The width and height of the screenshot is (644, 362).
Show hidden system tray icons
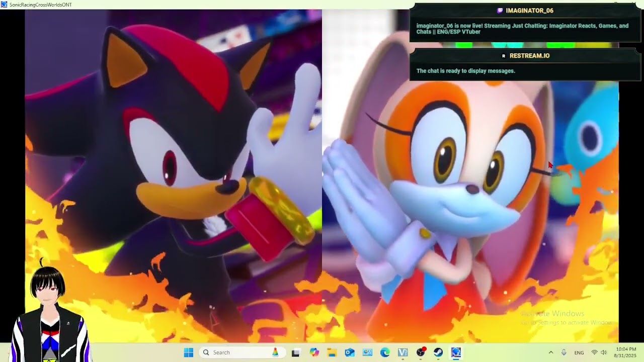coord(550,352)
